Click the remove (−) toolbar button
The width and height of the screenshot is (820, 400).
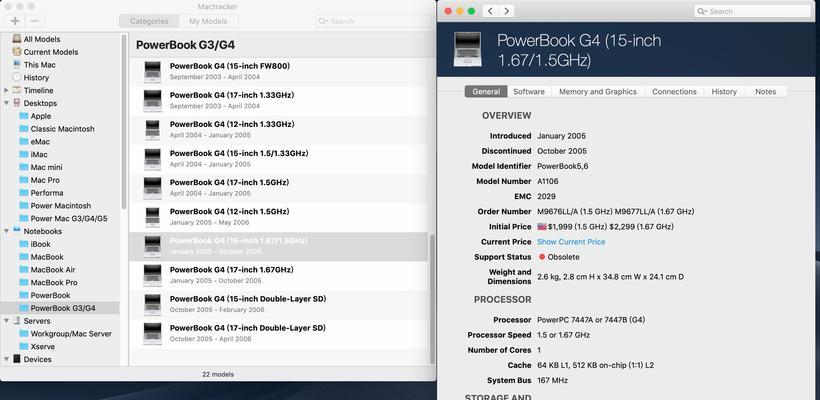tap(35, 21)
